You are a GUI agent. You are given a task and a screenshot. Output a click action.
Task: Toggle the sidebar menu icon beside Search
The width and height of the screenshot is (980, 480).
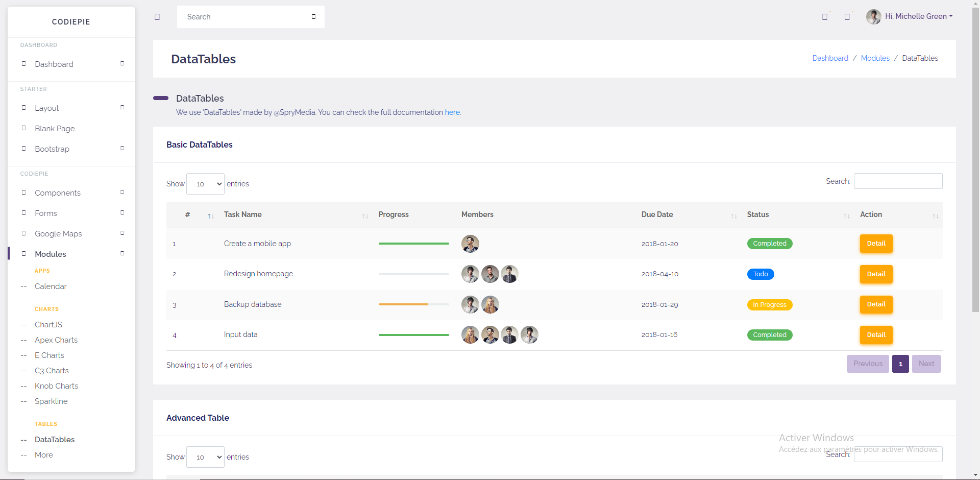[157, 17]
